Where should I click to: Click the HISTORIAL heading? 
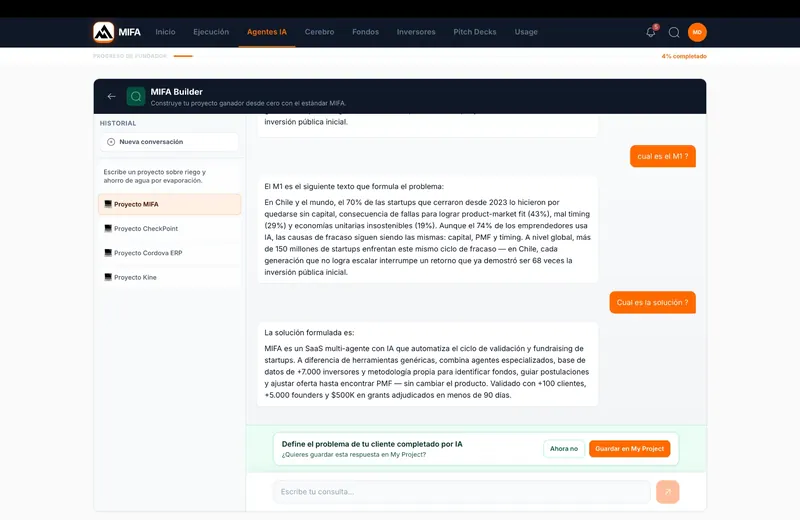pyautogui.click(x=118, y=123)
